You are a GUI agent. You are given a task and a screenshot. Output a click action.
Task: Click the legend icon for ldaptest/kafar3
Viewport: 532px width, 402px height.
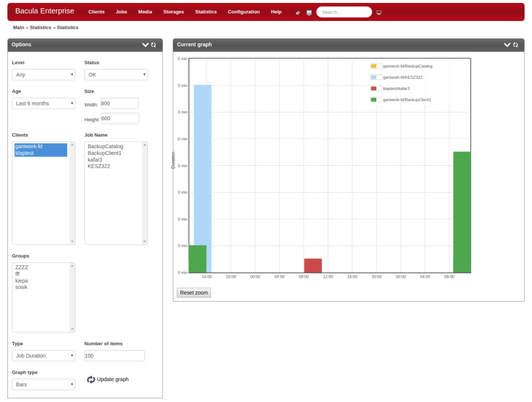pos(375,88)
